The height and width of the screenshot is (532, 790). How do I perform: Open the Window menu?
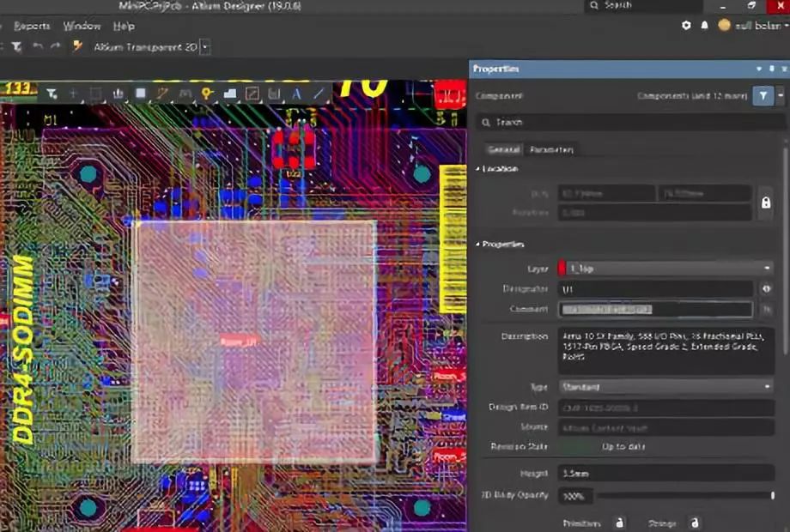(x=82, y=26)
